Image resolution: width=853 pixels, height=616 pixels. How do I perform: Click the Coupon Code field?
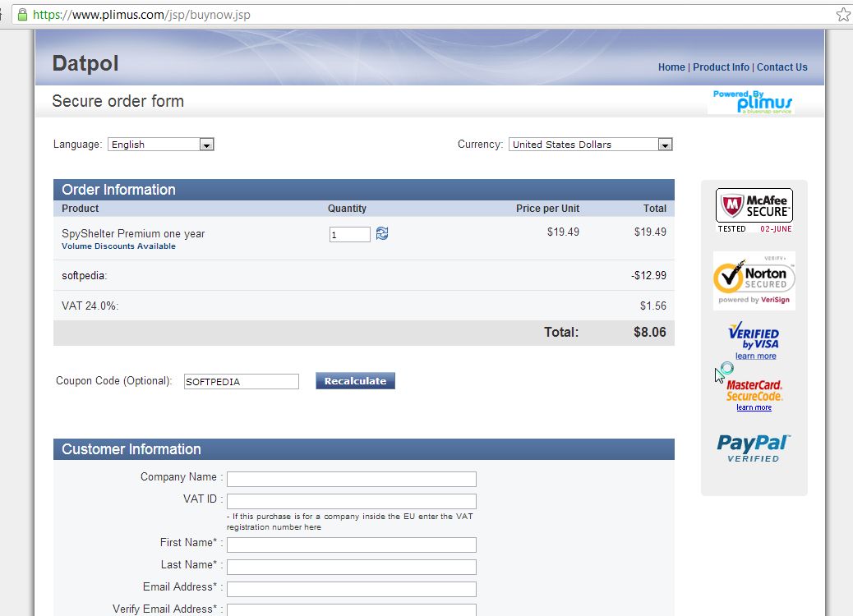coord(242,381)
